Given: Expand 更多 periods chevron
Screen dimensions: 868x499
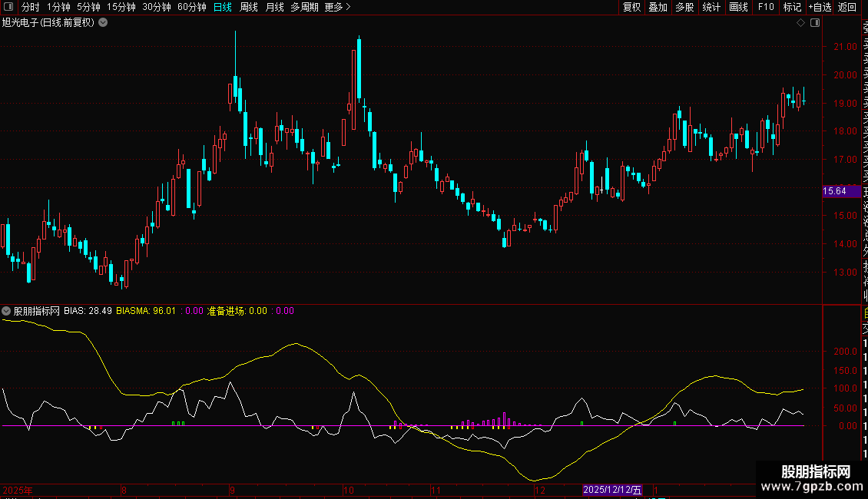Looking at the screenshot, I should coord(348,7).
